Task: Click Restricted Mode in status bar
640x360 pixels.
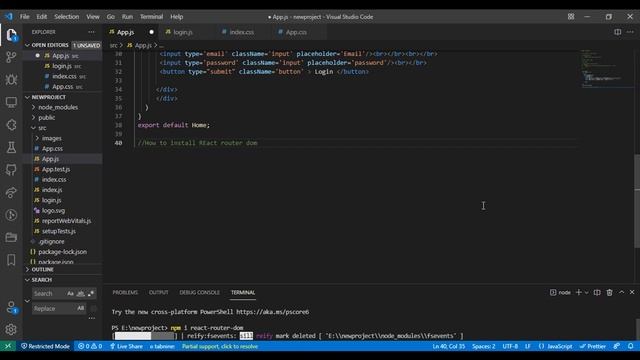Action: (45, 346)
